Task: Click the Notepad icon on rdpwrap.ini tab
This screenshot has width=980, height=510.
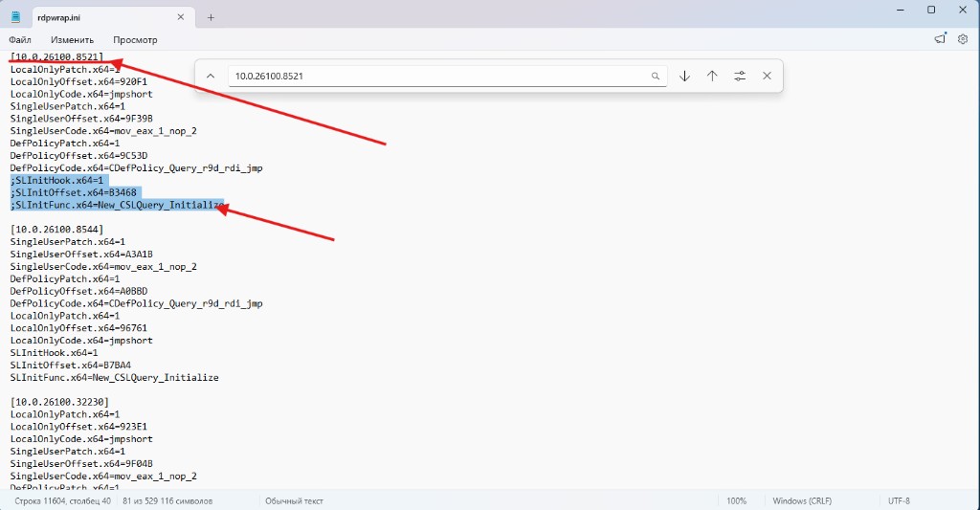Action: coord(15,17)
